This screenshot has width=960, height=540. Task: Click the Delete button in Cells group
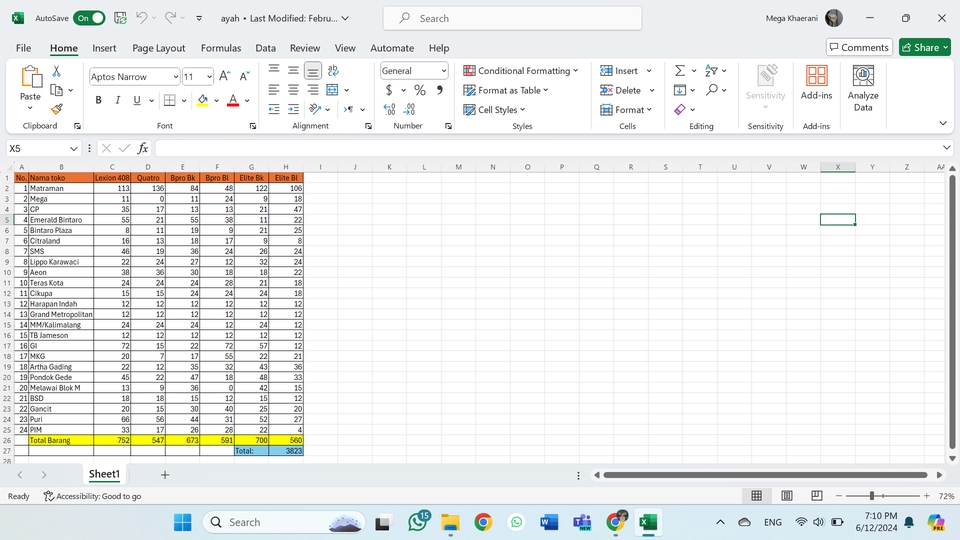627,90
